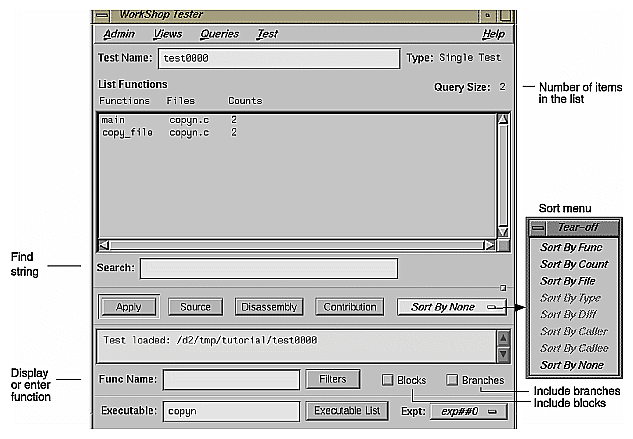Screen dimensions: 633x439
Task: Click the Contribution button
Action: [x=350, y=307]
